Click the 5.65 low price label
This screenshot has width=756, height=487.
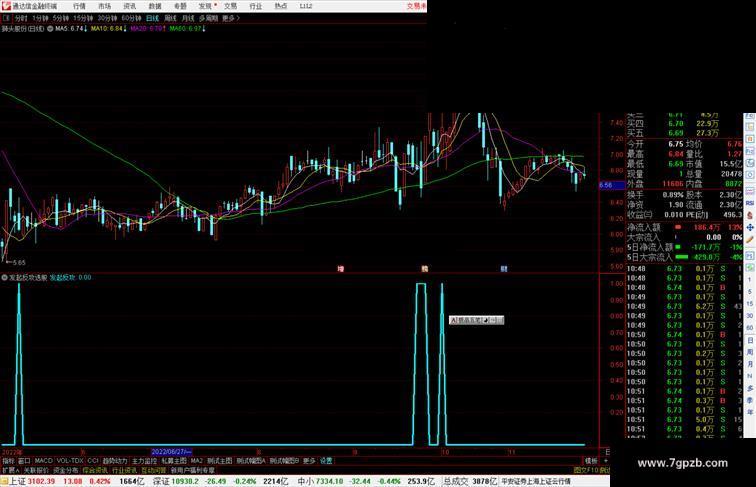click(18, 263)
